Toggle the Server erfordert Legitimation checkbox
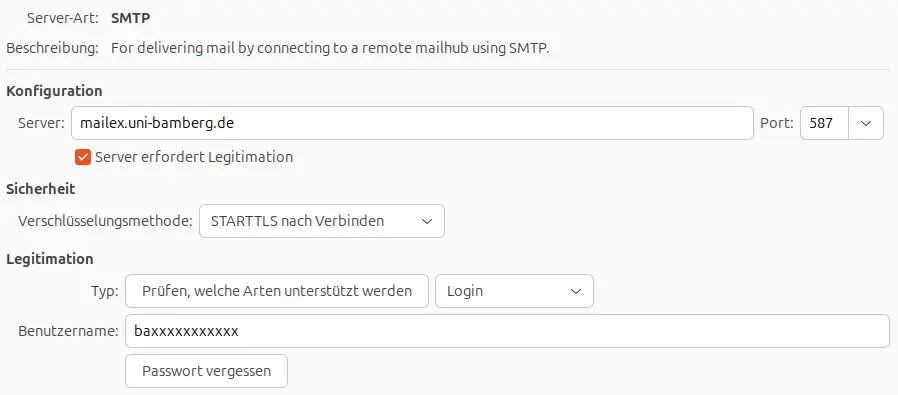 click(x=83, y=157)
